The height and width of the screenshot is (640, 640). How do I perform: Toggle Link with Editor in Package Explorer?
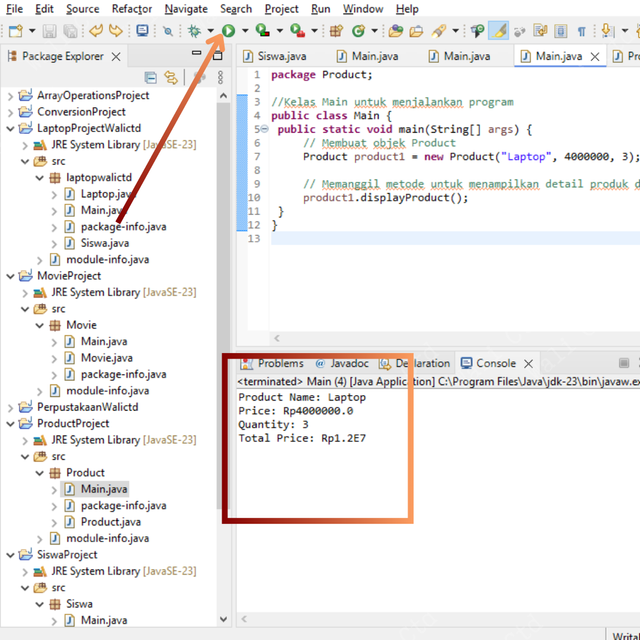pos(171,77)
